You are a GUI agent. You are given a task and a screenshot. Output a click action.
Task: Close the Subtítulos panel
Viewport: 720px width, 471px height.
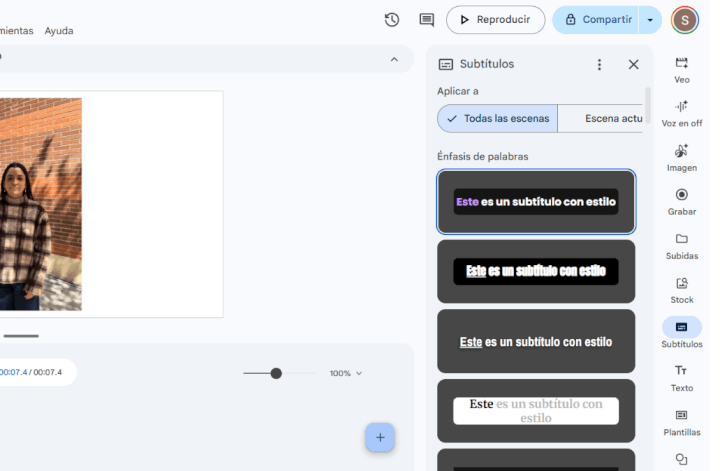coord(634,64)
